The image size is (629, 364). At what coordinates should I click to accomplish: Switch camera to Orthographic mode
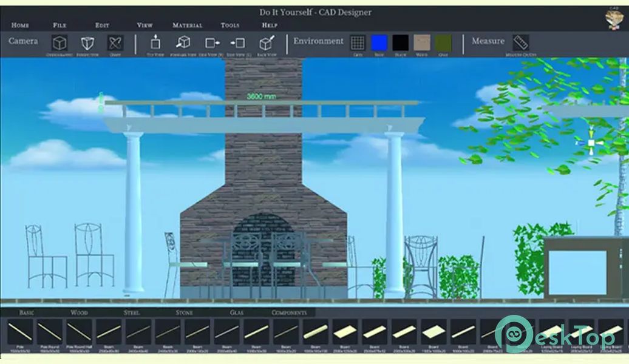point(59,43)
